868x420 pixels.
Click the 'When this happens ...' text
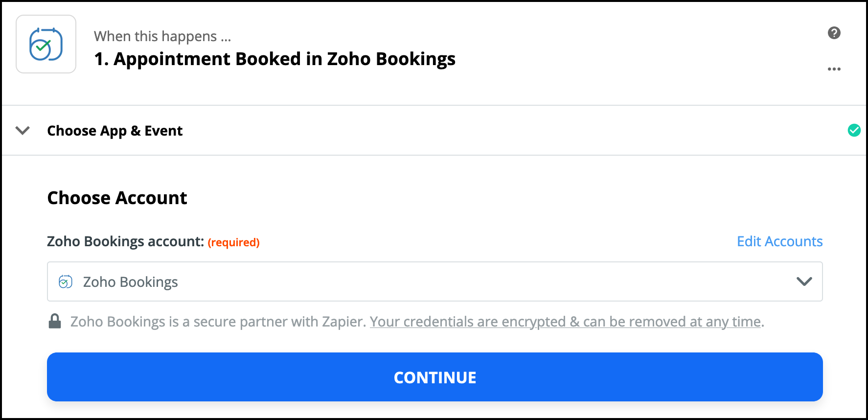(x=162, y=36)
